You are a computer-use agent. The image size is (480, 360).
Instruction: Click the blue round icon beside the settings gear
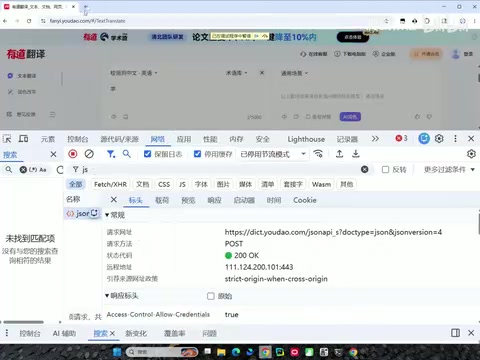click(424, 138)
